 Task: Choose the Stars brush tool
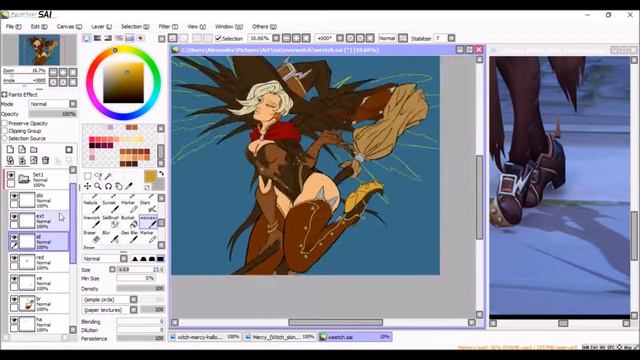pyautogui.click(x=148, y=207)
